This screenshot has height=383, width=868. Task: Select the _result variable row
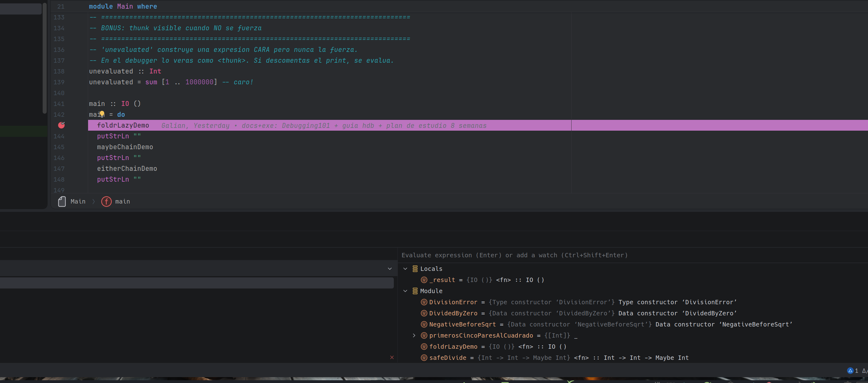[x=632, y=280]
